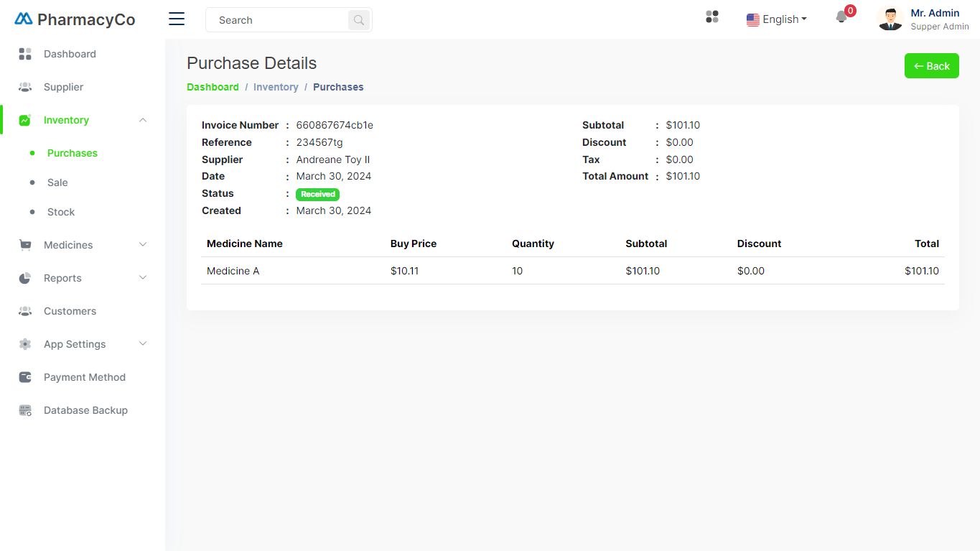Go to Customers page

coord(70,311)
